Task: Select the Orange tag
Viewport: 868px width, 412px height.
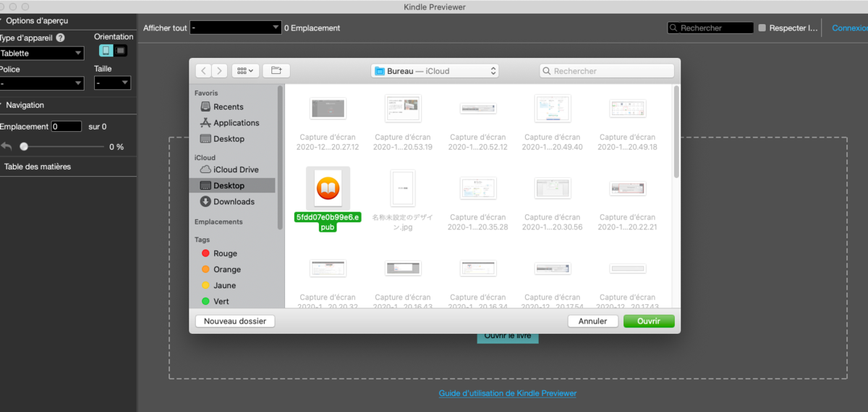Action: coord(221,269)
